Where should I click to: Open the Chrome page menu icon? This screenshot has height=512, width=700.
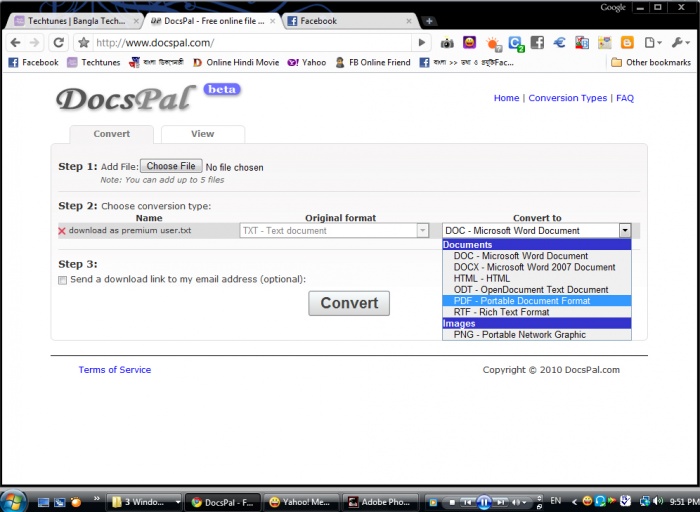(652, 42)
